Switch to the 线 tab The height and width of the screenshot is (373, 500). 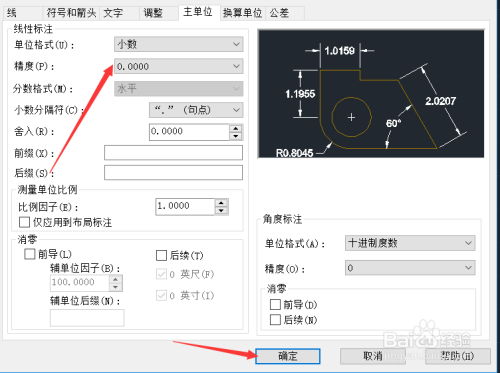click(22, 13)
